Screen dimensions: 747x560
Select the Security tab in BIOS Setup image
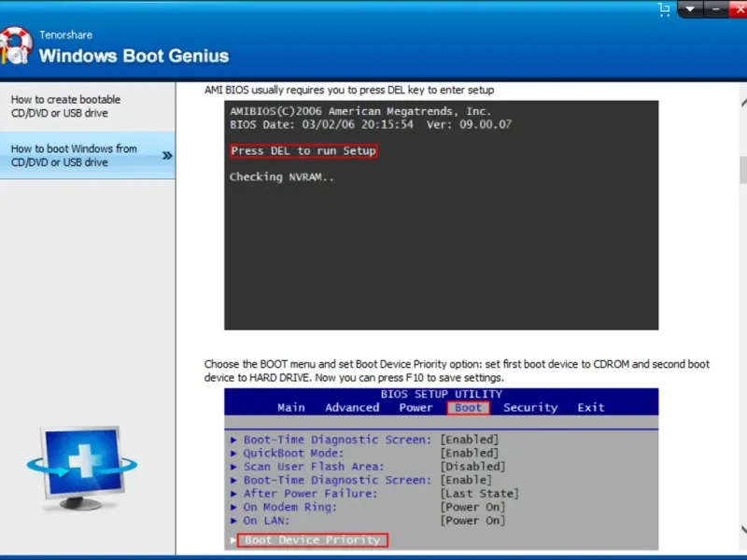530,408
